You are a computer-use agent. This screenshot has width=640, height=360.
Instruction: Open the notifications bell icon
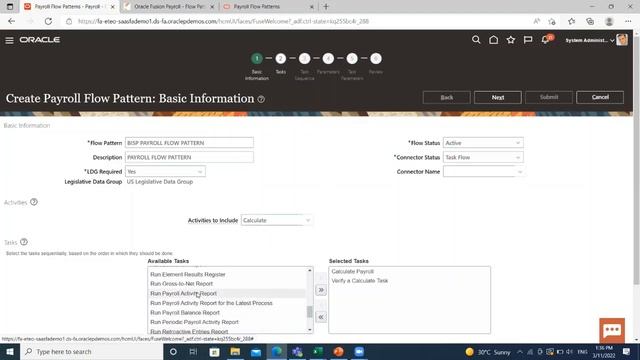[545, 40]
